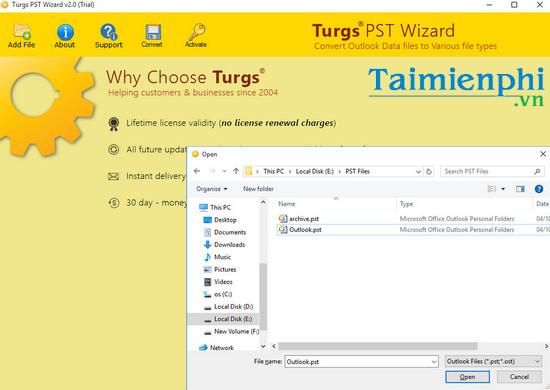
Task: Click navigation tree scroll down arrow
Action: [263, 346]
